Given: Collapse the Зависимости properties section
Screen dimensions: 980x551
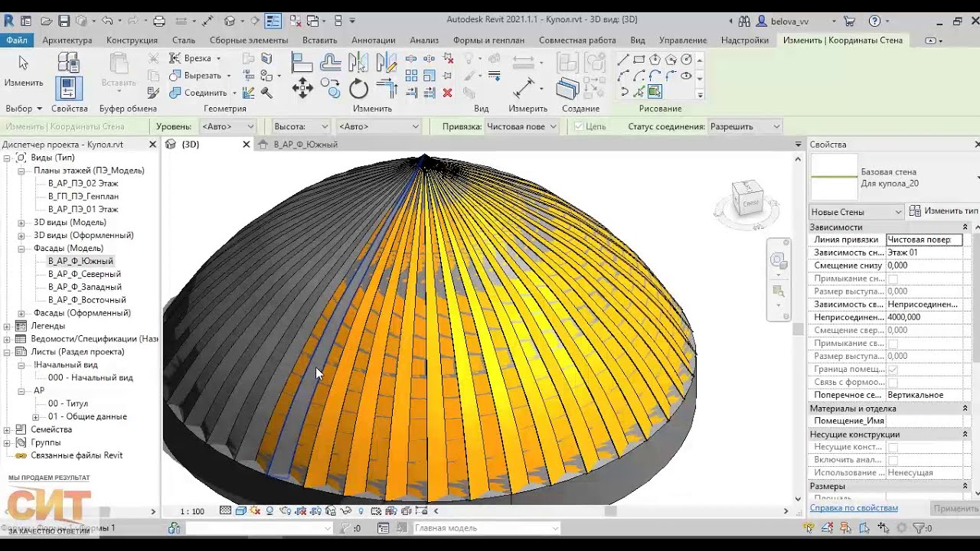Looking at the screenshot, I should 965,227.
